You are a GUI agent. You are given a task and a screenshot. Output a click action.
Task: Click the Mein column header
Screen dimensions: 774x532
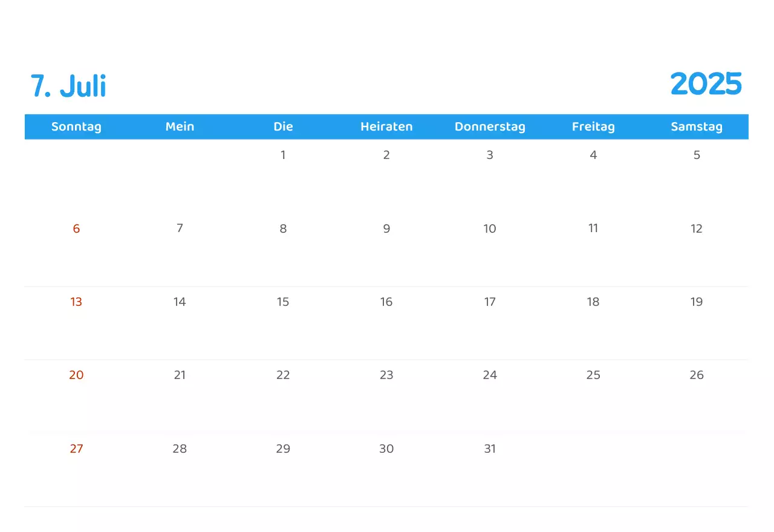180,126
